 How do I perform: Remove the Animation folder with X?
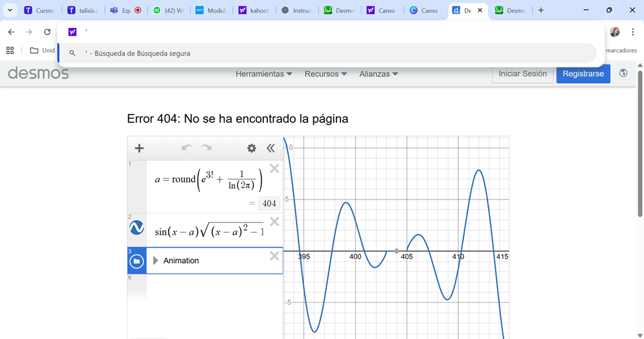point(274,257)
